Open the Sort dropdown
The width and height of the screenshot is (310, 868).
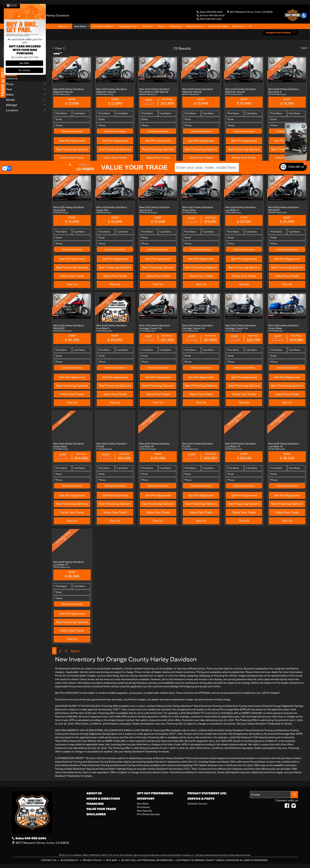tap(303, 48)
